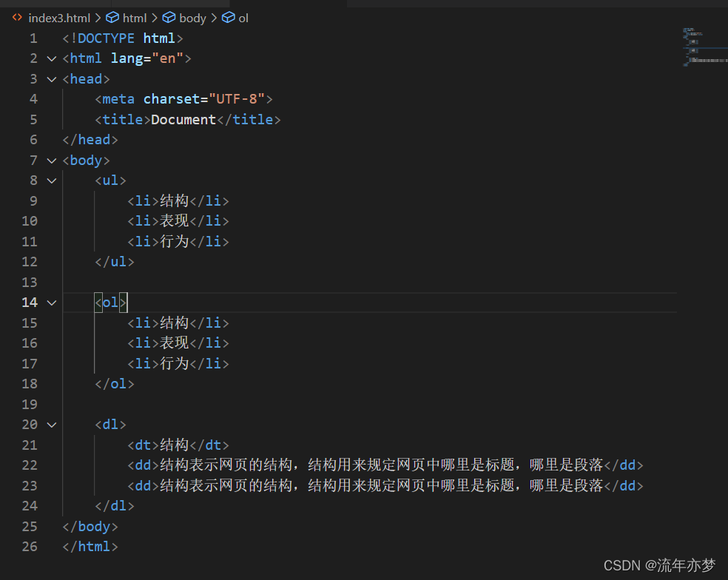728x580 pixels.
Task: Collapse the dl fold on line 20
Action: tap(52, 425)
